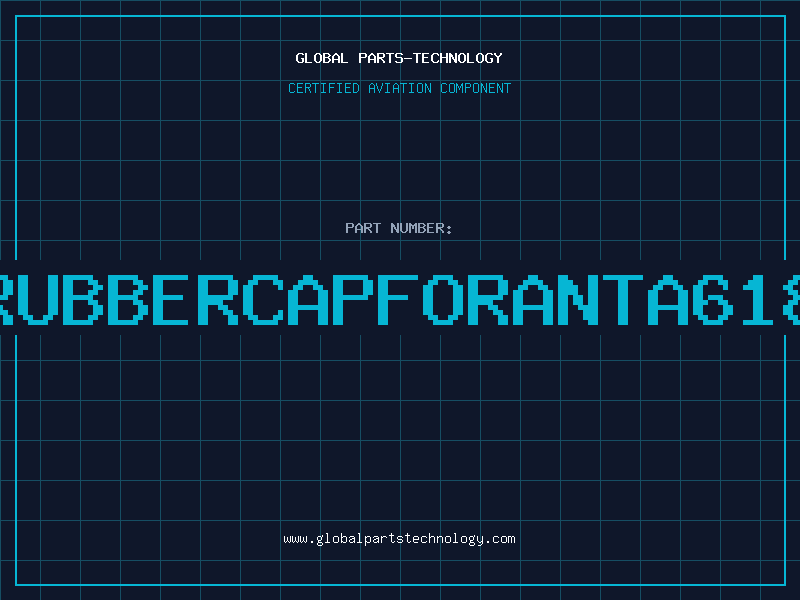Viewport: 800px width, 600px height.
Task: Click the PARTS-TECHNOLOGY header text
Action: pos(430,58)
